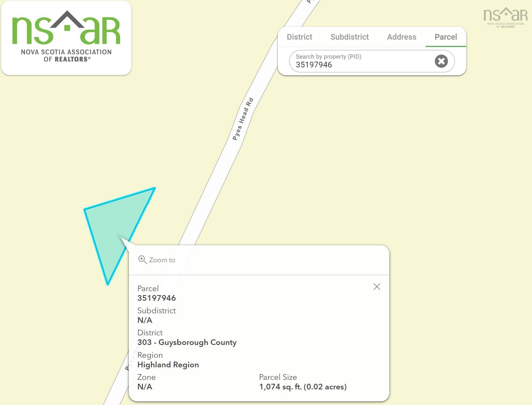Close the parcel info popup
Screen dimensions: 532x405
tap(377, 287)
